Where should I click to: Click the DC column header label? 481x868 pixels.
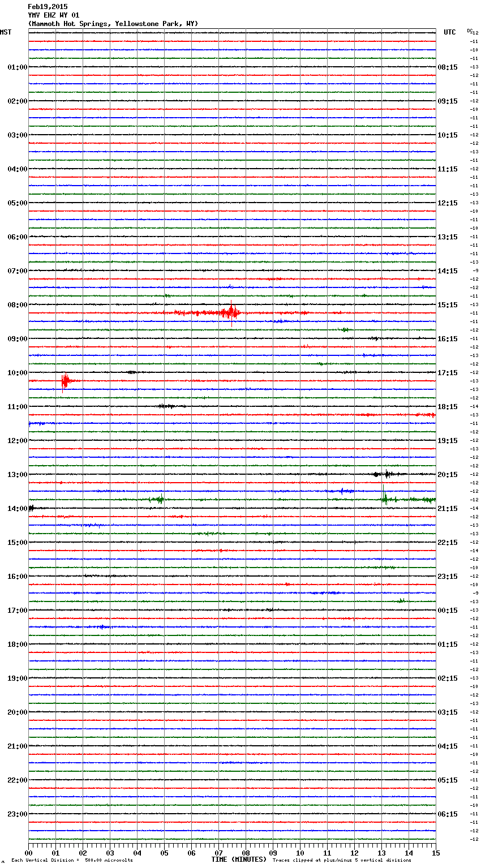pyautogui.click(x=470, y=31)
